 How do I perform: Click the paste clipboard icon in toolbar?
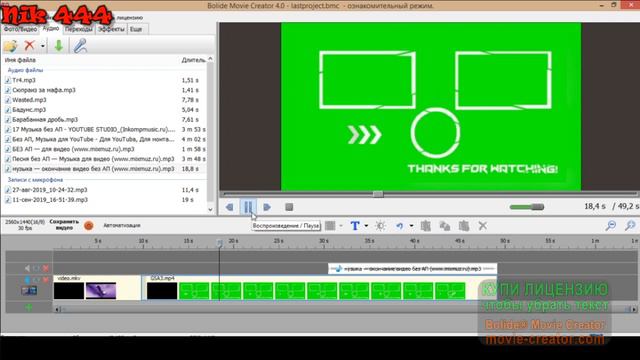[x=463, y=226]
